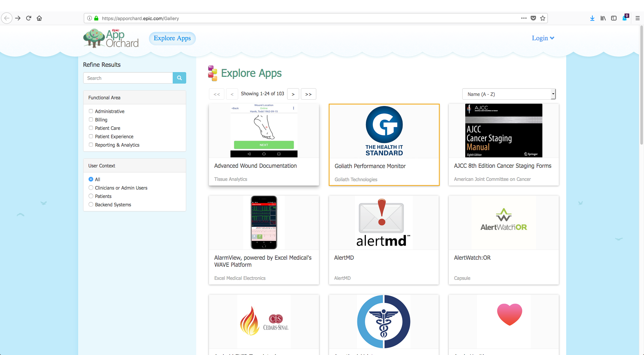Click the AlertWatch:OR app title

pos(472,258)
